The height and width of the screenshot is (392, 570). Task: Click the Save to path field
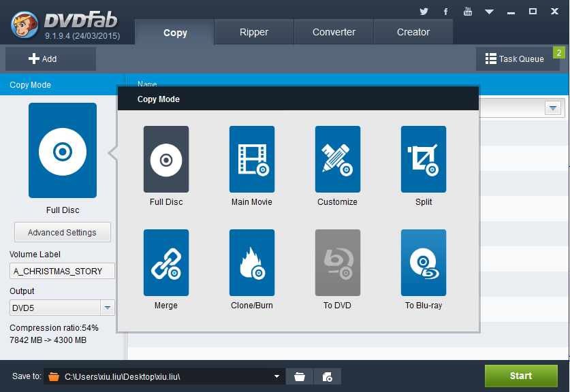pyautogui.click(x=164, y=376)
